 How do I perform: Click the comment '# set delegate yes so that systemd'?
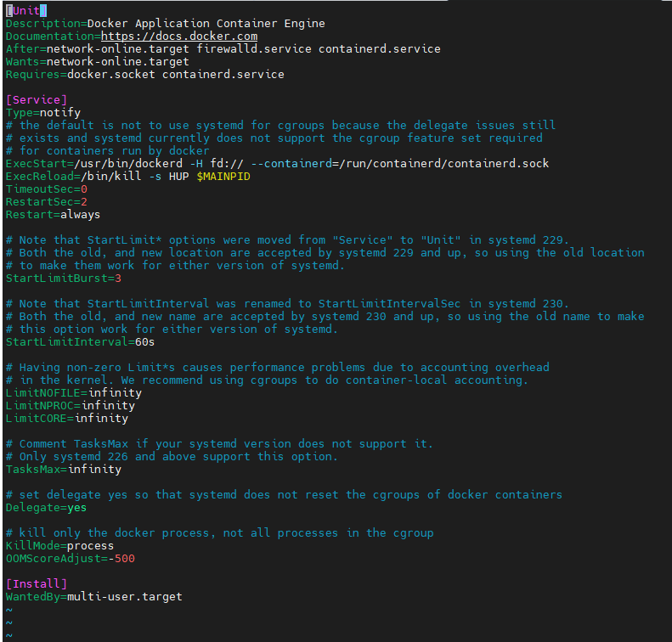pyautogui.click(x=284, y=495)
